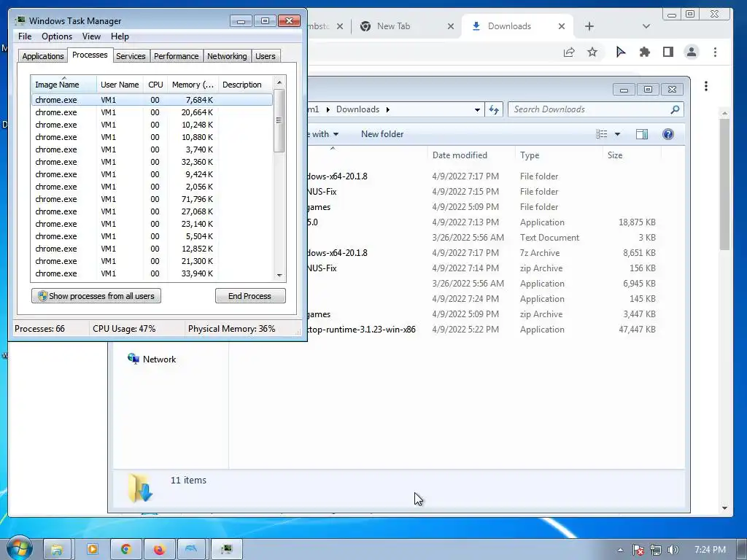747x560 pixels.
Task: Open Firefox from taskbar
Action: [x=159, y=550]
